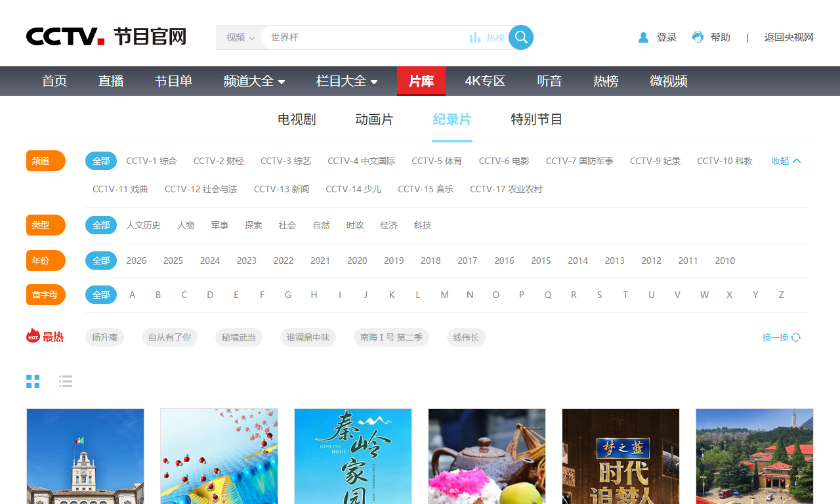This screenshot has height=504, width=840.
Task: Click the 换一换 refresh icon
Action: (796, 337)
